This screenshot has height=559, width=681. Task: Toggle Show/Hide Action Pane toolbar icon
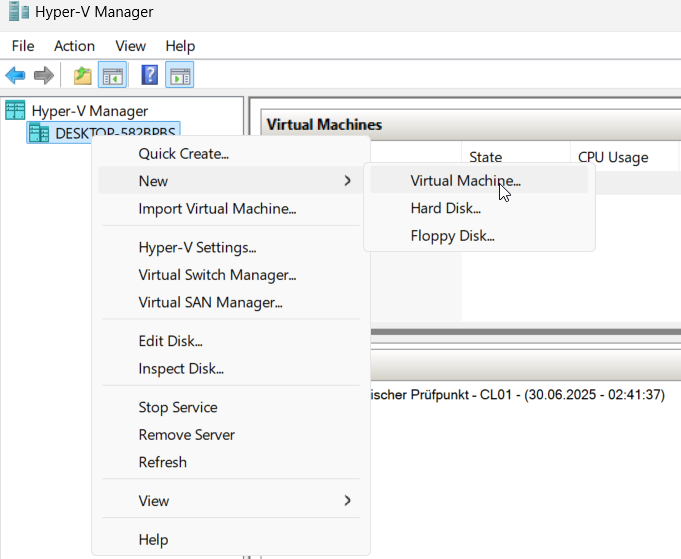(180, 76)
